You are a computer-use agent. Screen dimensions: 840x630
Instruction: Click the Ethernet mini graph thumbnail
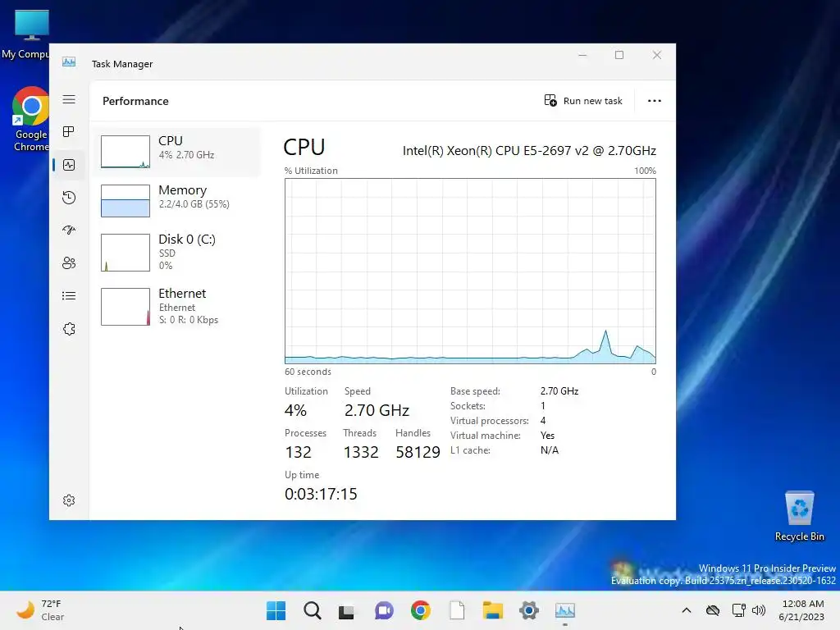(x=126, y=307)
